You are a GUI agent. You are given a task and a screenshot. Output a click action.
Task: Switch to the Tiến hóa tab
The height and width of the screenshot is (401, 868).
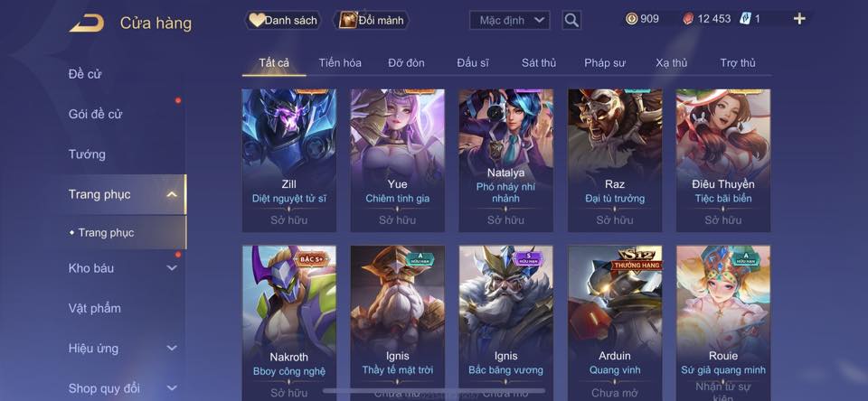[340, 63]
